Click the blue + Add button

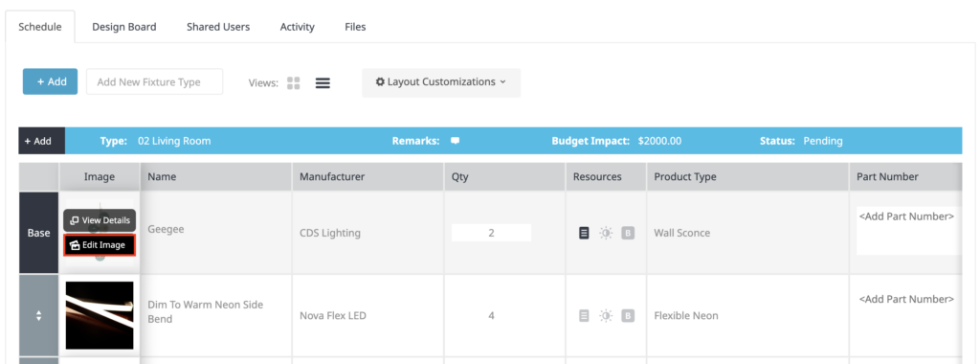tap(50, 82)
